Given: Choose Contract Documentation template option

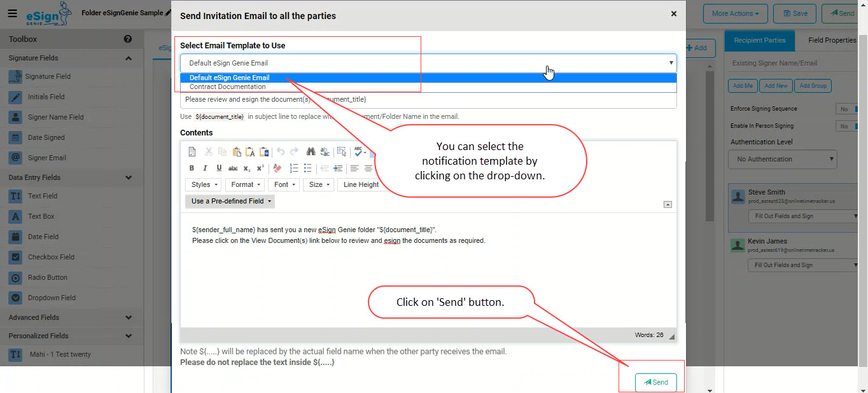Looking at the screenshot, I should pyautogui.click(x=428, y=86).
